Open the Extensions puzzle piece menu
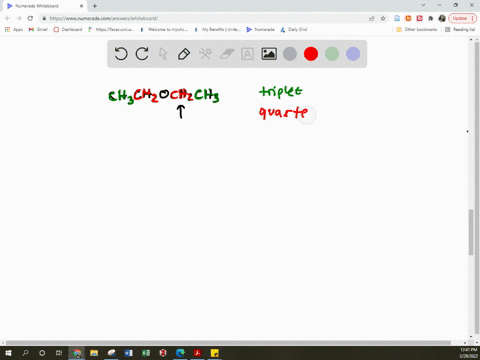Image resolution: width=480 pixels, height=360 pixels. (431, 18)
